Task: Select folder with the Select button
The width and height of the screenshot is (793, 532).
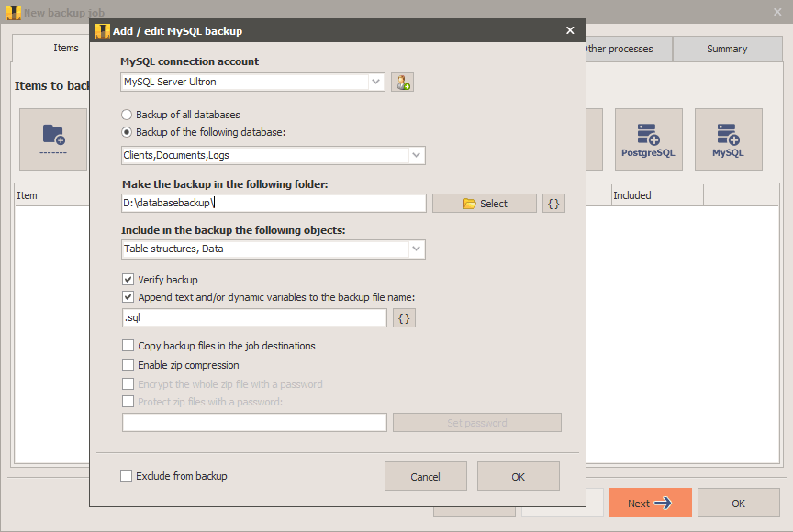Action: point(484,204)
